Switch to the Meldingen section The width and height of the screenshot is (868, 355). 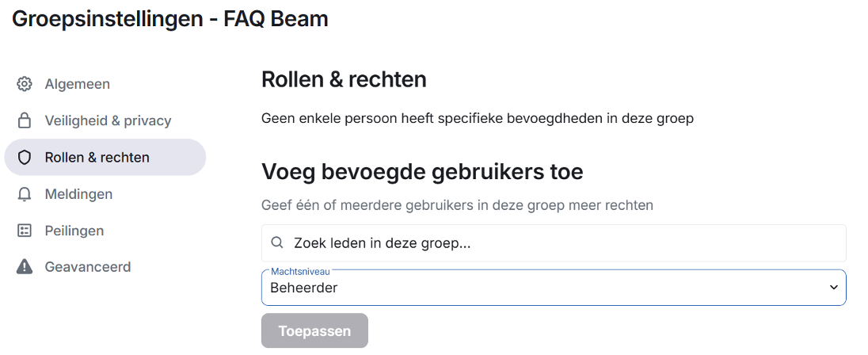(x=78, y=194)
